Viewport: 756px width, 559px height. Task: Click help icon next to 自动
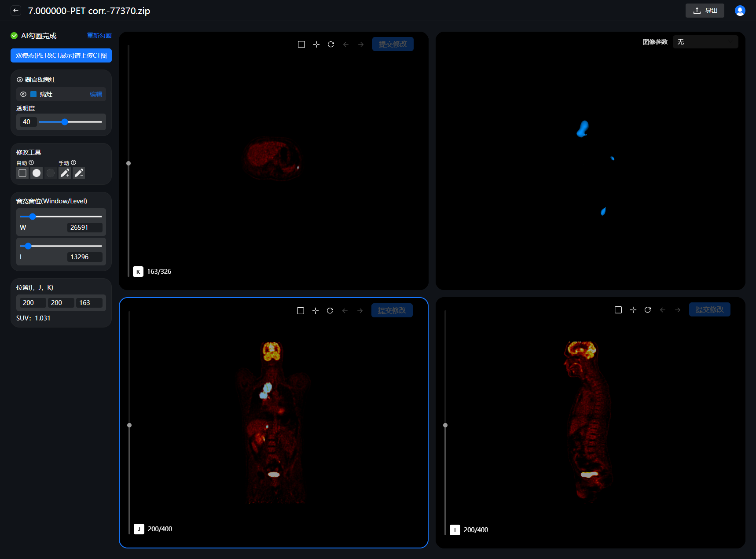pyautogui.click(x=31, y=162)
